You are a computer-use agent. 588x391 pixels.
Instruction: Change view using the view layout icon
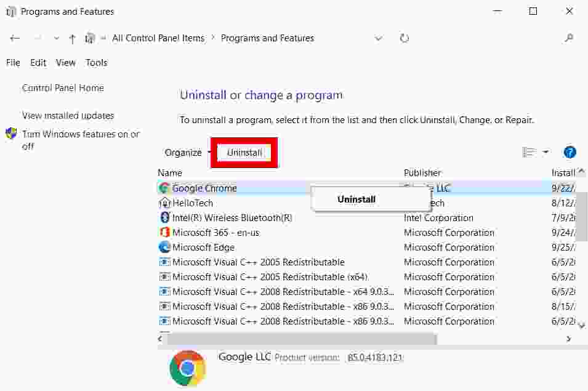pyautogui.click(x=529, y=152)
